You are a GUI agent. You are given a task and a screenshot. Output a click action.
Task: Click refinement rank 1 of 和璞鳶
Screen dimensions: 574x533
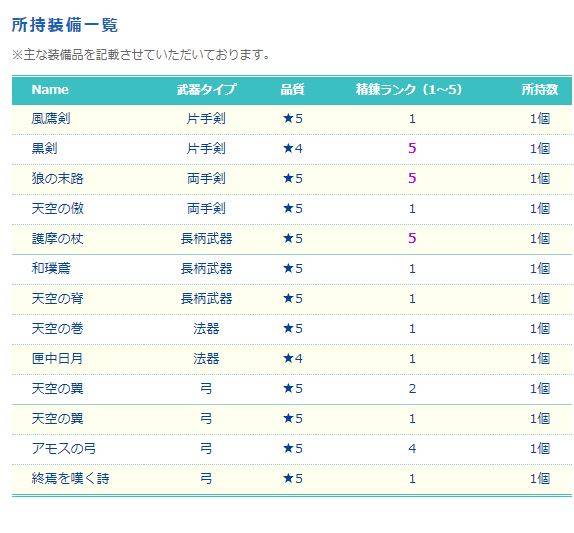tap(412, 269)
